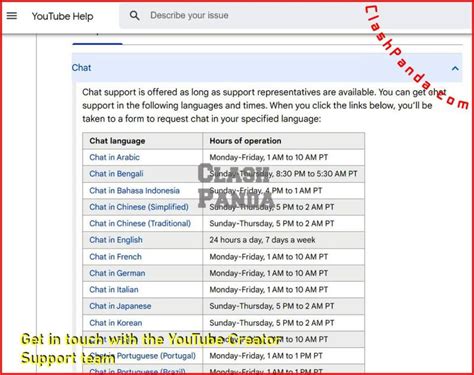Open Chat in English link
This screenshot has height=375, width=474.
pos(116,240)
